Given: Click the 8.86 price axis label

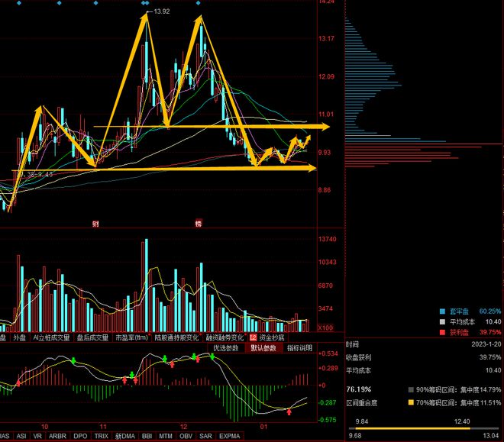Looking at the screenshot, I should pos(325,190).
